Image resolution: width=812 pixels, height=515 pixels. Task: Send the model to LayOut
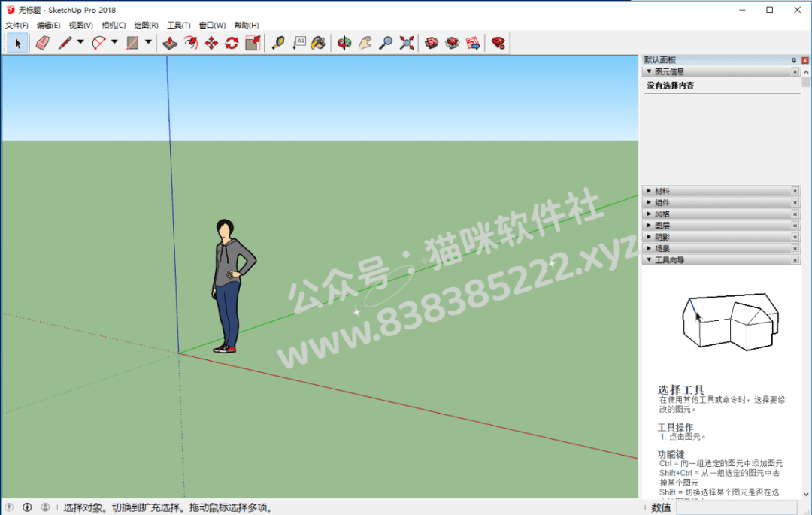coord(473,43)
